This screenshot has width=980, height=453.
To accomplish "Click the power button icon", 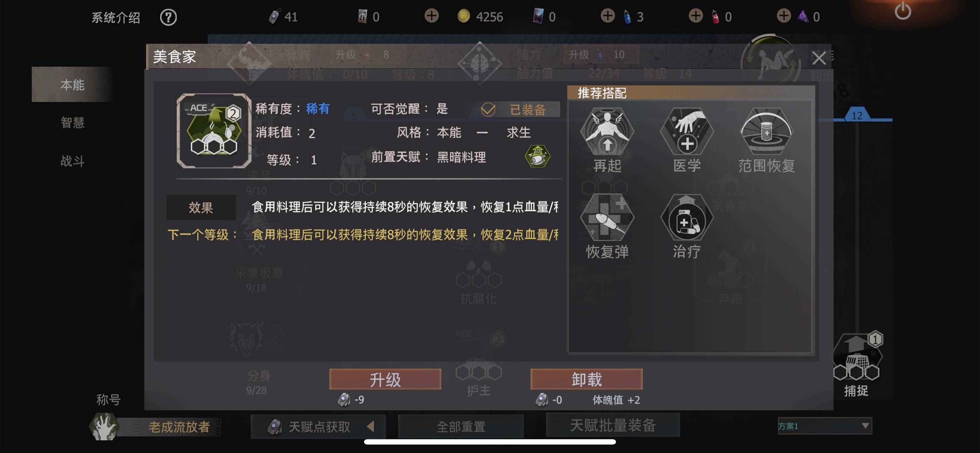I will point(903,11).
